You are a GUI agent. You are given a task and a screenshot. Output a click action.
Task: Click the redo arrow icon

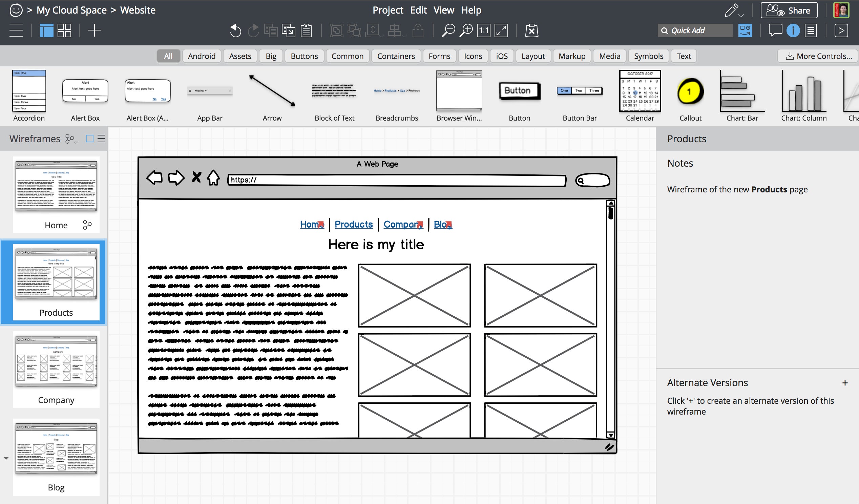[253, 30]
